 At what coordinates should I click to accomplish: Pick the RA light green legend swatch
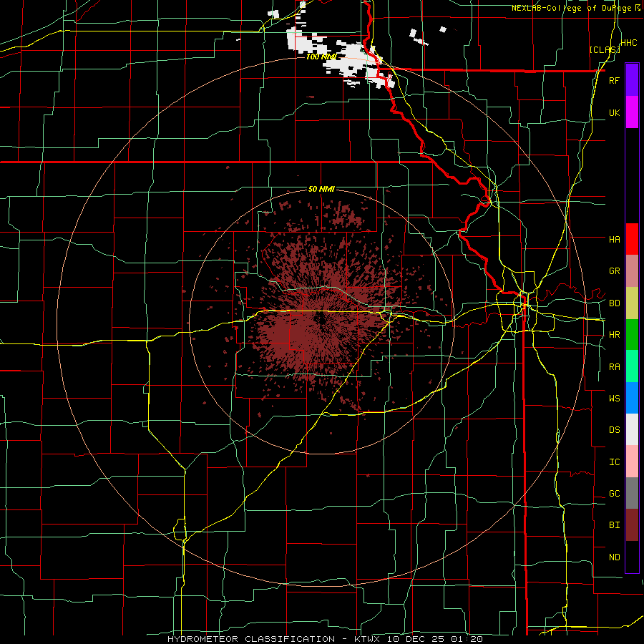click(632, 366)
